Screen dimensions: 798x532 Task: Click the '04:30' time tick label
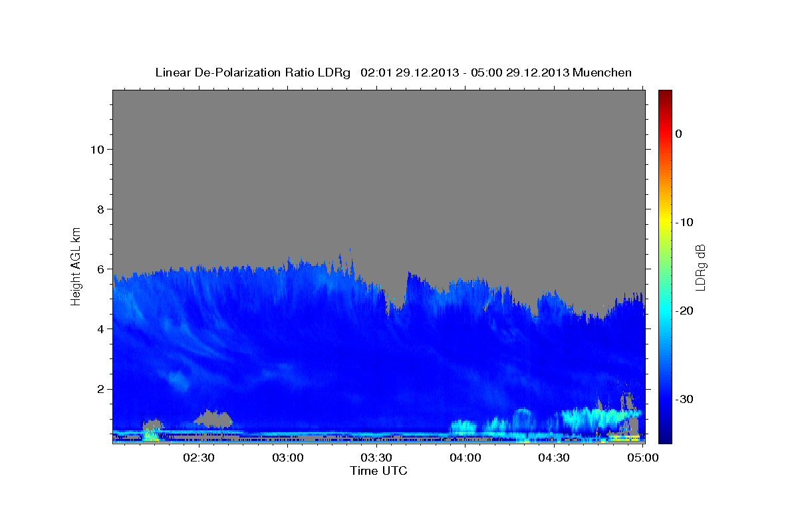pos(554,458)
